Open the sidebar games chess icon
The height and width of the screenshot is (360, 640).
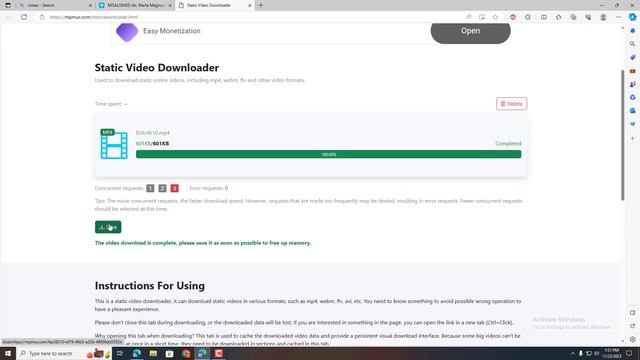(x=632, y=84)
